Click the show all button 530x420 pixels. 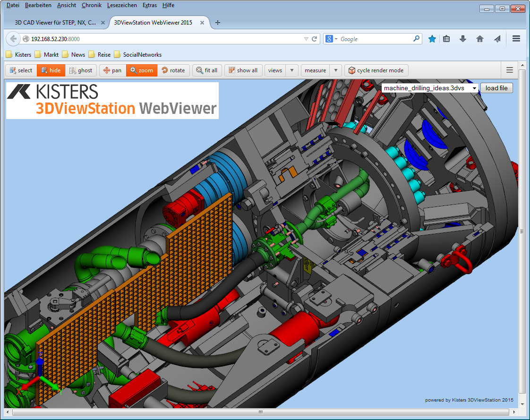243,70
